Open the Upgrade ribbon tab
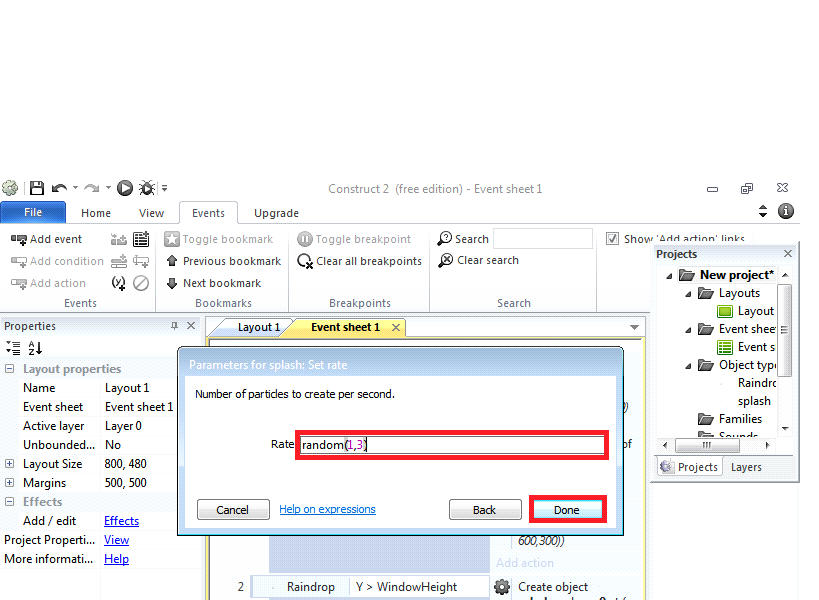This screenshot has width=819, height=600. (x=276, y=213)
